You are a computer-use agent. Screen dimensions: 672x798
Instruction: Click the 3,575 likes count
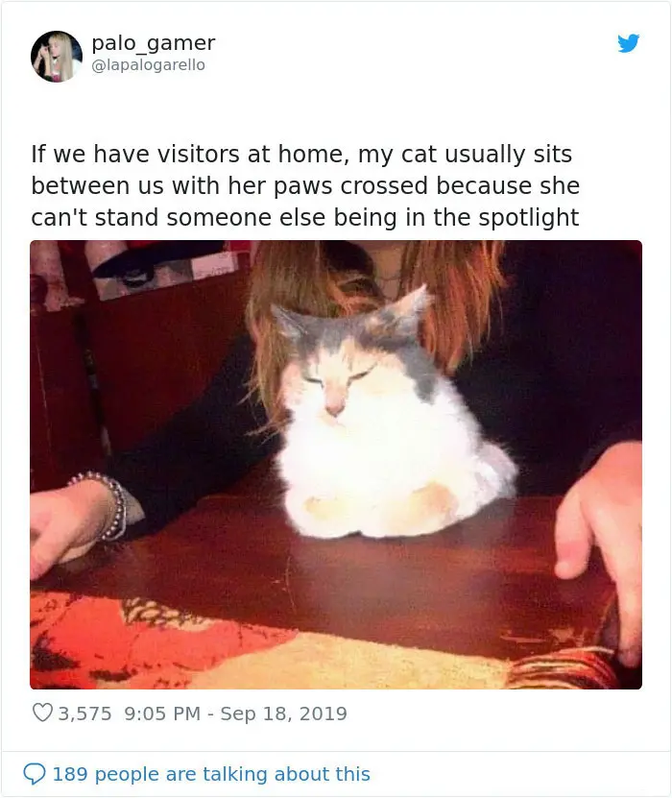point(84,713)
